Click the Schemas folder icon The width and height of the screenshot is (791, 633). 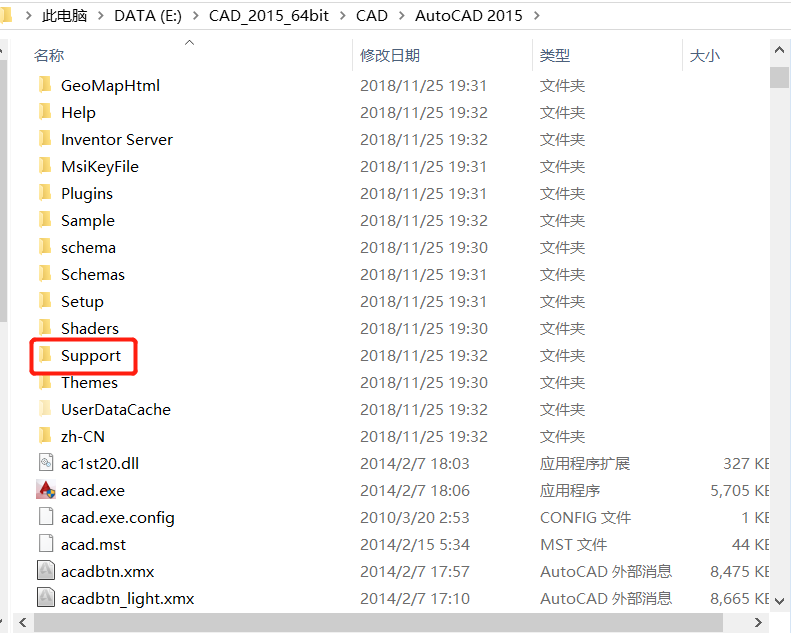coord(45,274)
